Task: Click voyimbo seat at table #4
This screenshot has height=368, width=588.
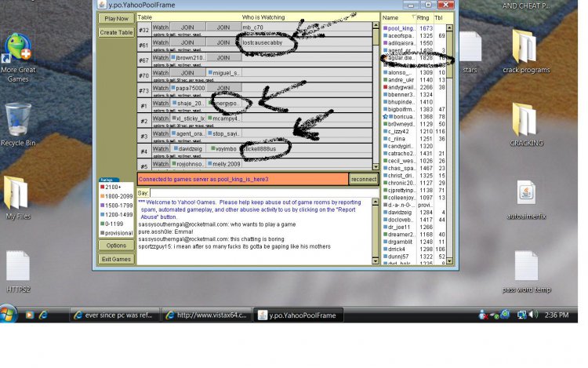Action: tap(223, 148)
